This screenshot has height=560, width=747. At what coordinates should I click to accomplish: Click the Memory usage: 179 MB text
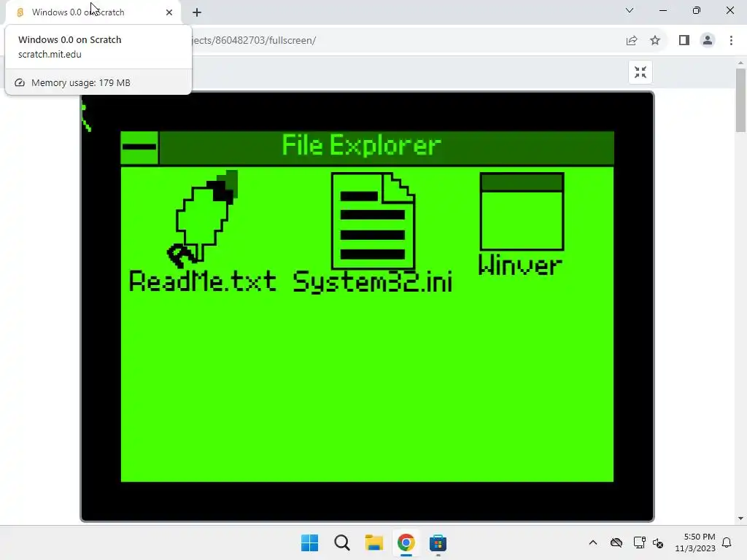pyautogui.click(x=80, y=83)
